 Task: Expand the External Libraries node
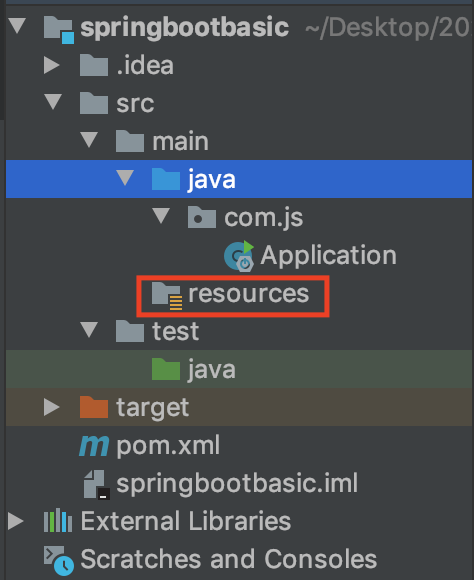click(x=16, y=521)
